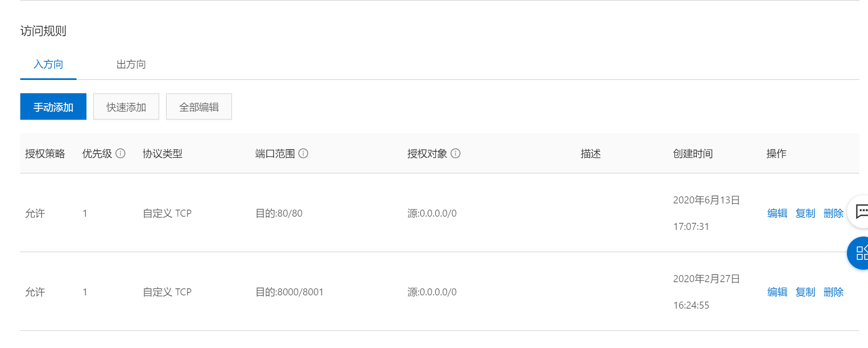This screenshot has width=868, height=348.
Task: Delete the port 8000/8001 rule via 删除
Action: tap(833, 292)
